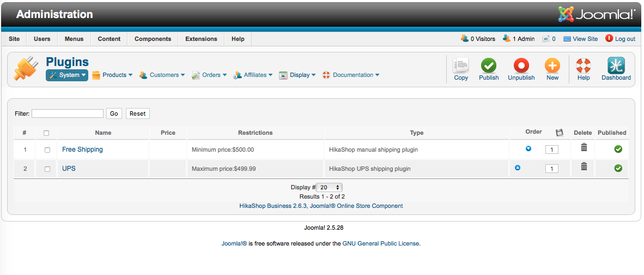Delete UPS plugin with trash icon
The height and width of the screenshot is (275, 644).
point(584,166)
